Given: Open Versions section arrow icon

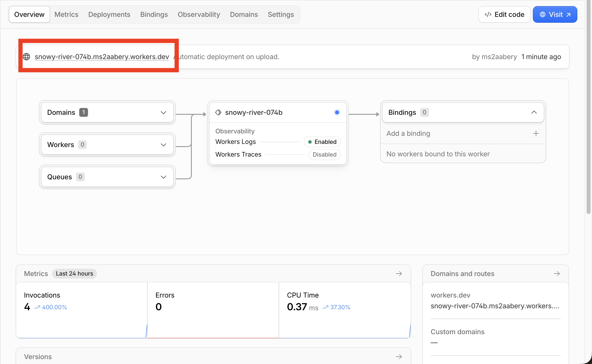Looking at the screenshot, I should pyautogui.click(x=399, y=357).
